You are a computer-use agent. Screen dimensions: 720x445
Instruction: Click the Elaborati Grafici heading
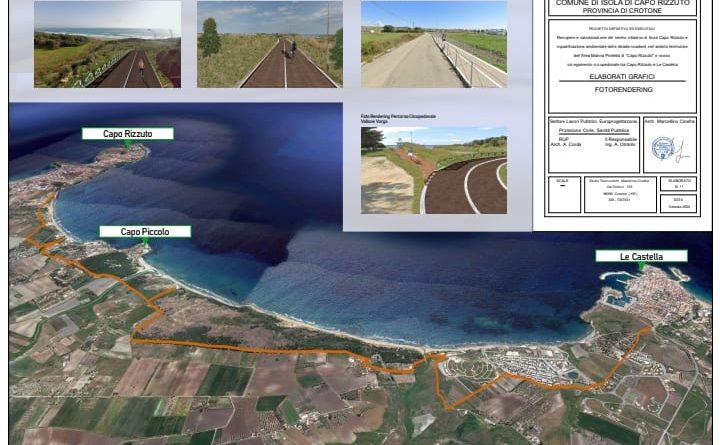pyautogui.click(x=622, y=76)
